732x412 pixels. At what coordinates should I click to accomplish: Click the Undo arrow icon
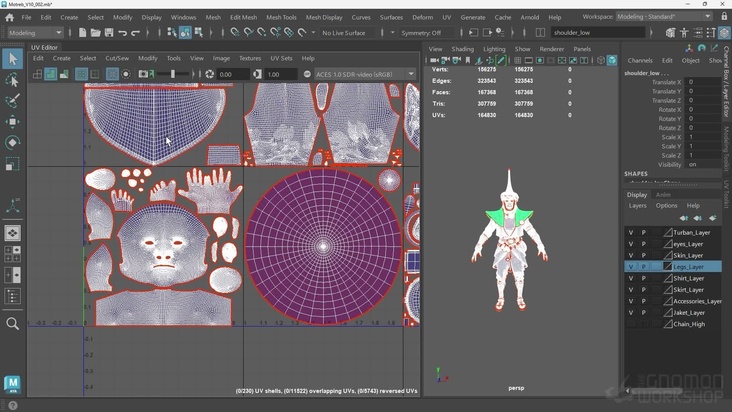121,33
